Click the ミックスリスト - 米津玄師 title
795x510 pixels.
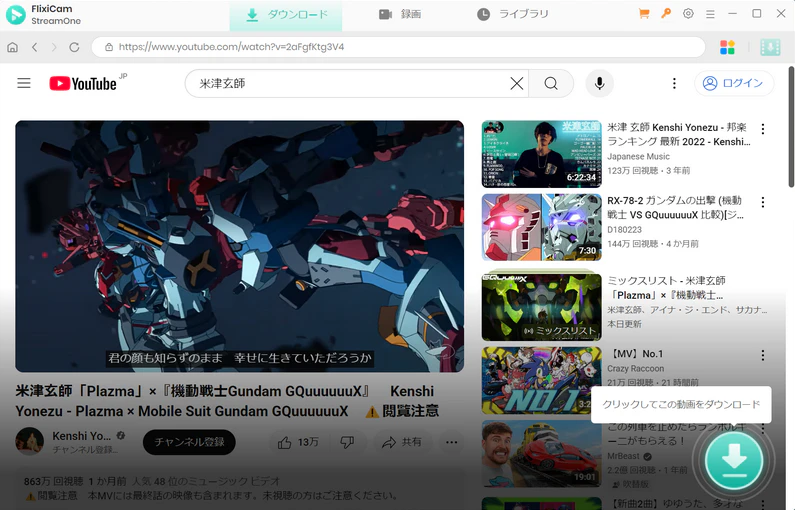666,288
